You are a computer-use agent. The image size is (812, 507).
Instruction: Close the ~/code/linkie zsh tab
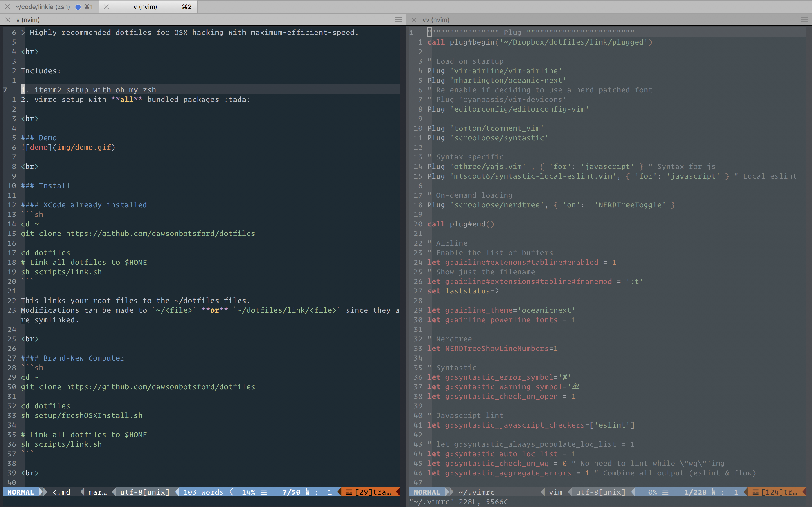tap(7, 7)
